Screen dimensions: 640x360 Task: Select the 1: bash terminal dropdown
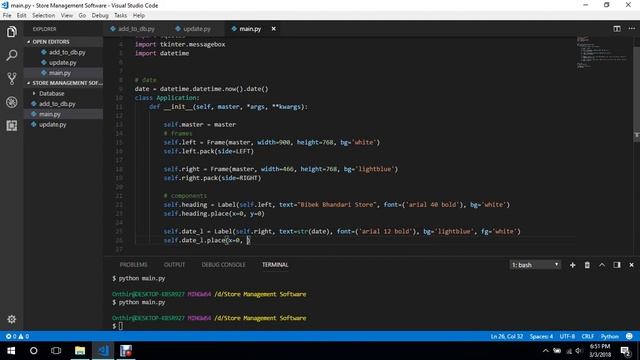pos(535,265)
